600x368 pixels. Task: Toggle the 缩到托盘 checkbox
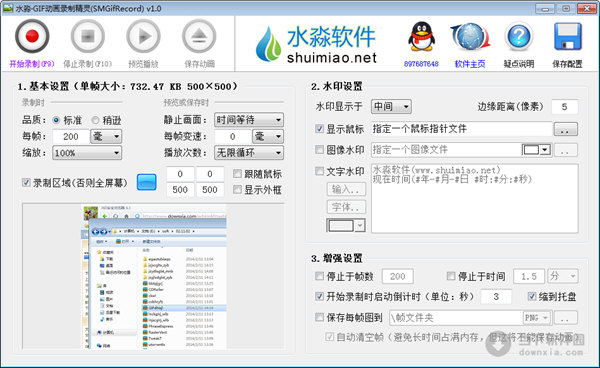(x=532, y=296)
